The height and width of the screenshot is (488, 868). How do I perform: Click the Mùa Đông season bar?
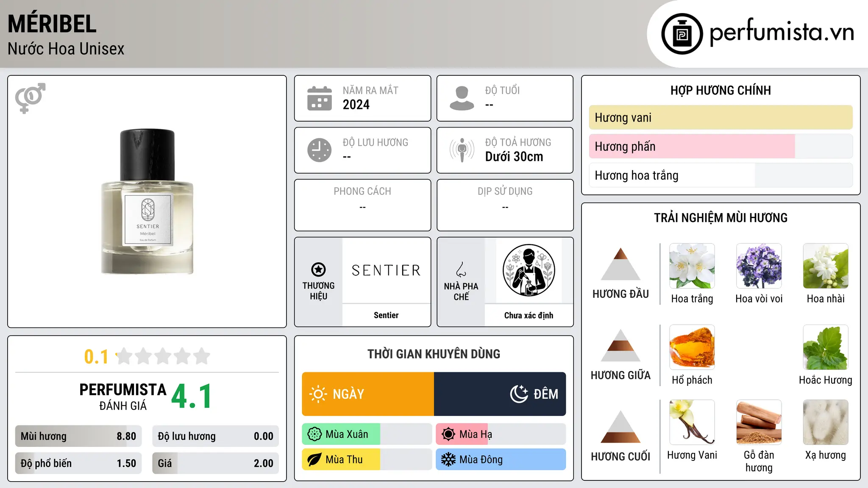point(501,459)
